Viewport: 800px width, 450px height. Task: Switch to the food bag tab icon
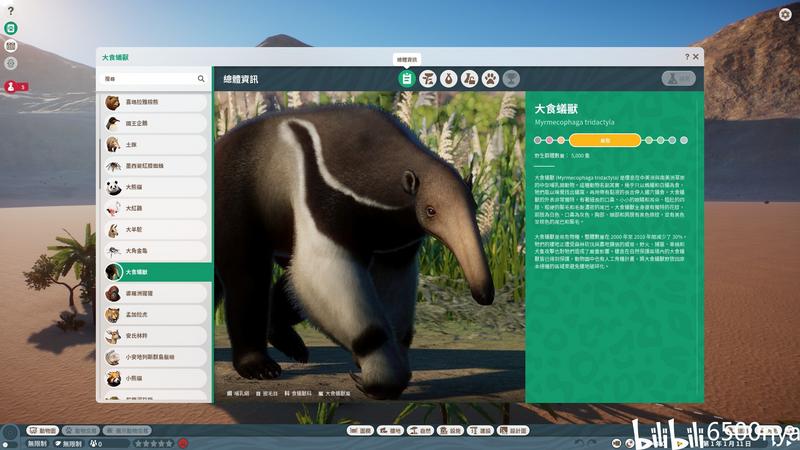pyautogui.click(x=448, y=79)
